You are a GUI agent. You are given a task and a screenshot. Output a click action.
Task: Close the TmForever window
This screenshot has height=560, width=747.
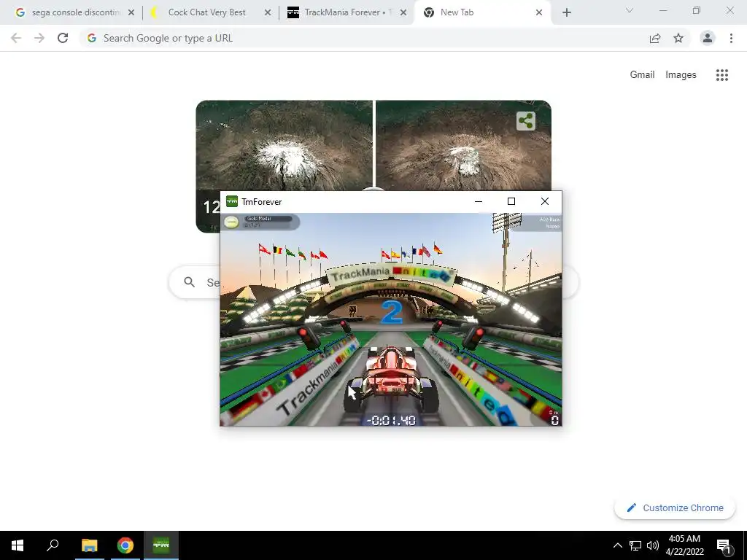(x=545, y=201)
